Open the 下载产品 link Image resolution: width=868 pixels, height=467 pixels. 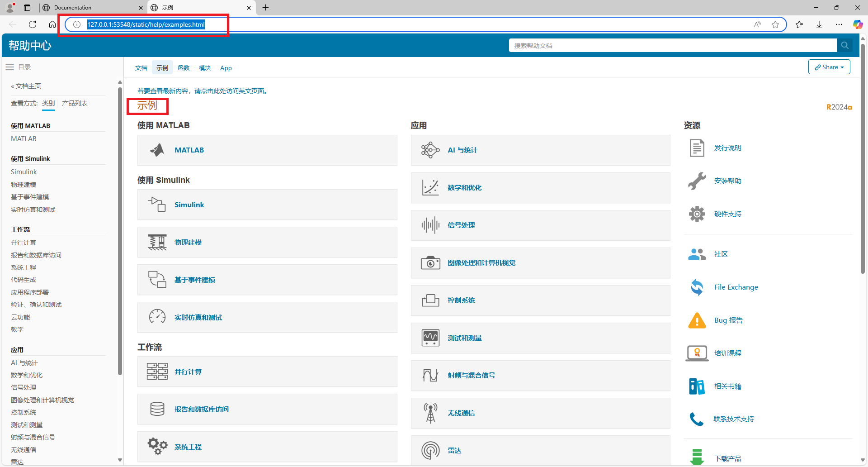pos(727,458)
